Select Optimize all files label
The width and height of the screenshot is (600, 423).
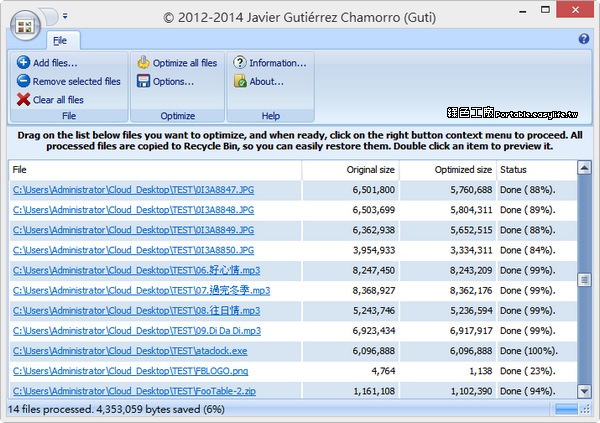(185, 63)
